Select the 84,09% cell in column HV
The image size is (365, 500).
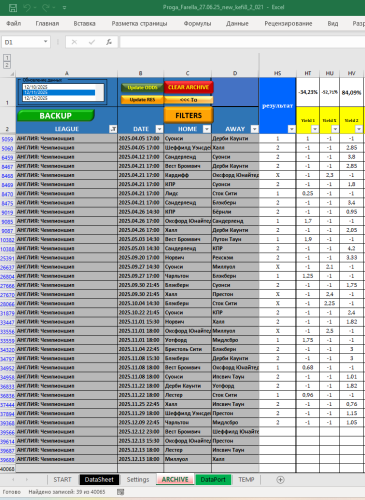click(351, 92)
